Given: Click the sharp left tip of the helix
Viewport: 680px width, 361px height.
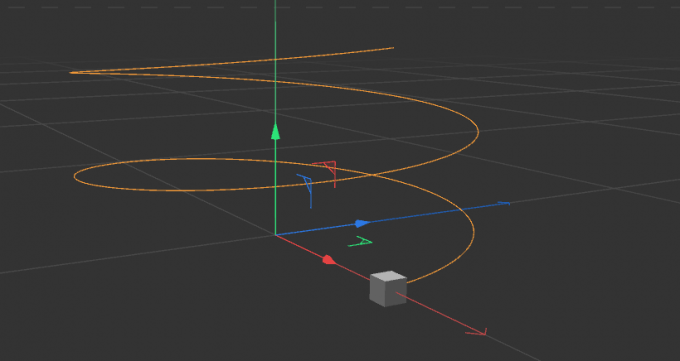Looking at the screenshot, I should [72, 73].
